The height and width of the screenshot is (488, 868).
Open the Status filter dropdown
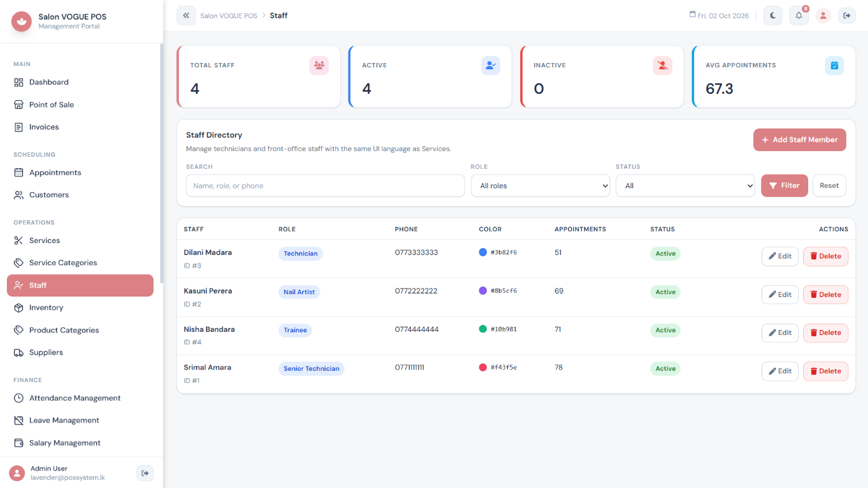685,186
